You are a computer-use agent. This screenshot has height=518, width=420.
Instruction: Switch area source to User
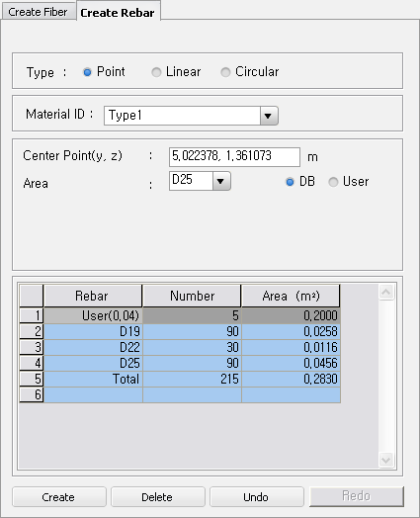(333, 182)
